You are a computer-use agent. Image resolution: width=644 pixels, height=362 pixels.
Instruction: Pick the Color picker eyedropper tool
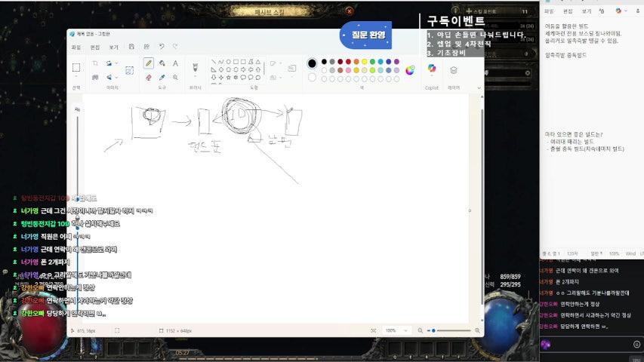[162, 77]
